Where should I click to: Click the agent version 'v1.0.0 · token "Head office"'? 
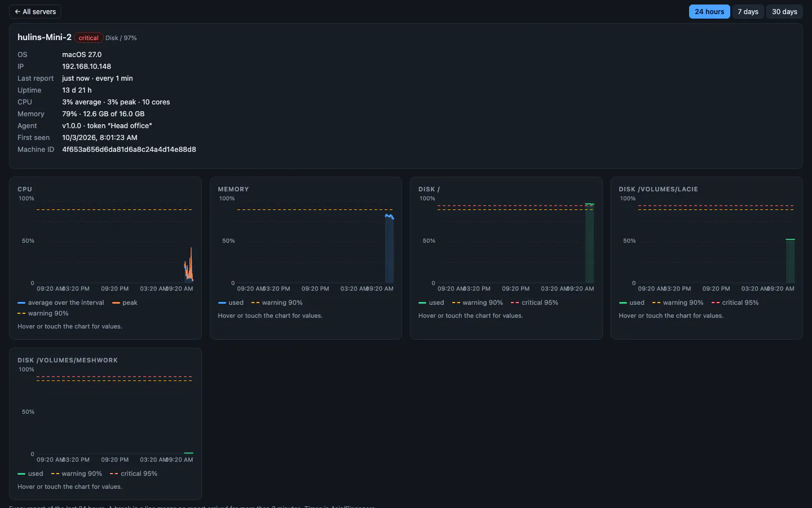click(107, 126)
